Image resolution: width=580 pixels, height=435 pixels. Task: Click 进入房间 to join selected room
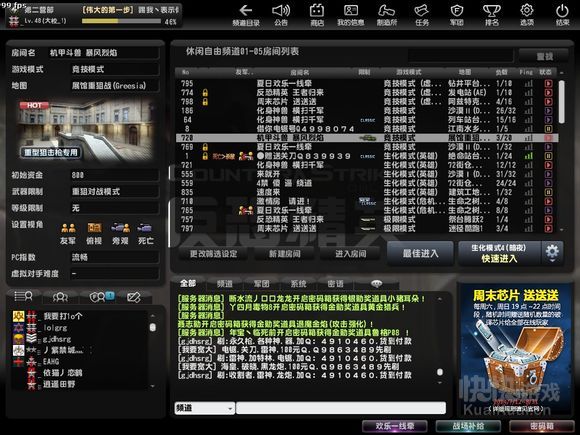(351, 254)
